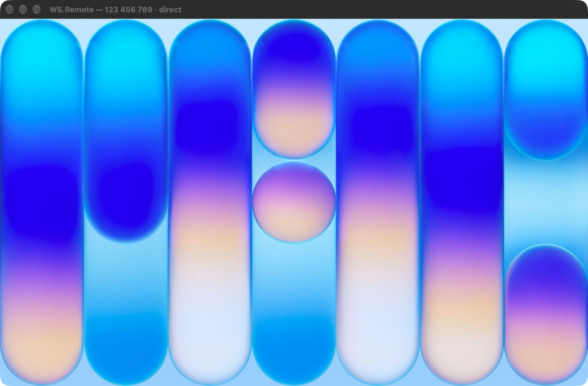Click the WS.Remote — 123 456 789 · direct title text
The height and width of the screenshot is (386, 588).
click(115, 9)
